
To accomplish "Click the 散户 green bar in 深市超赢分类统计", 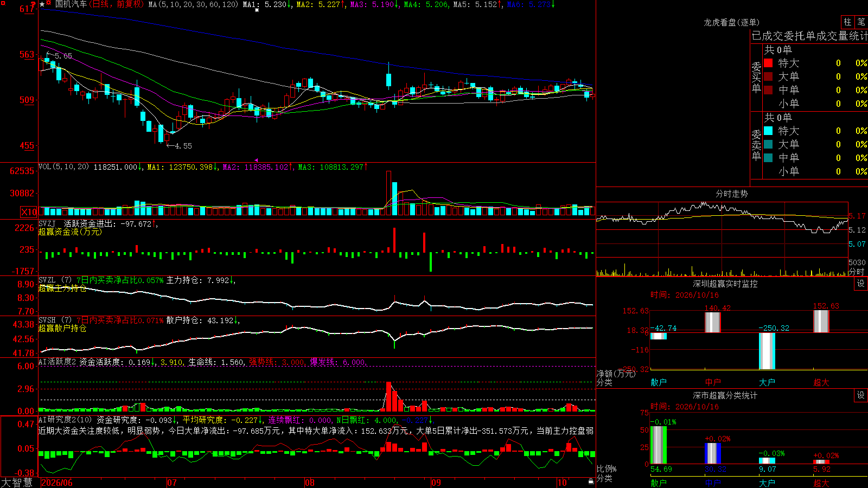I will point(659,445).
